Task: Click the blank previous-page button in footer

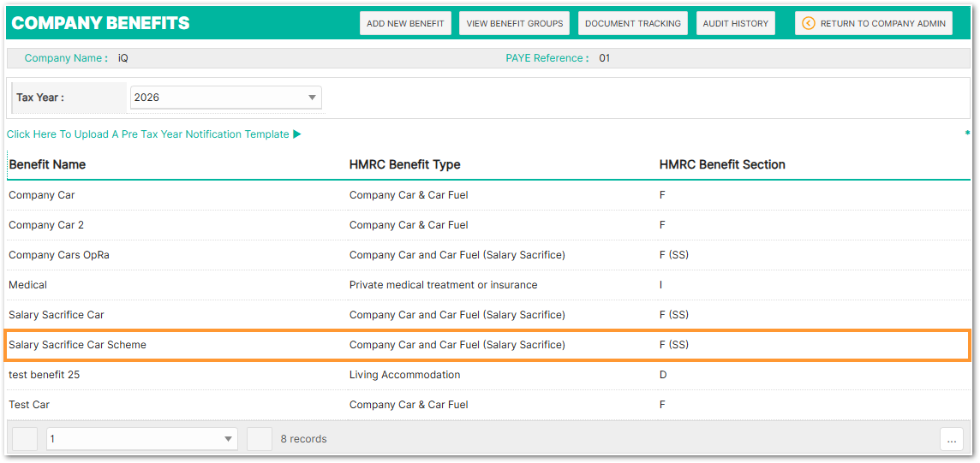Action: click(25, 439)
